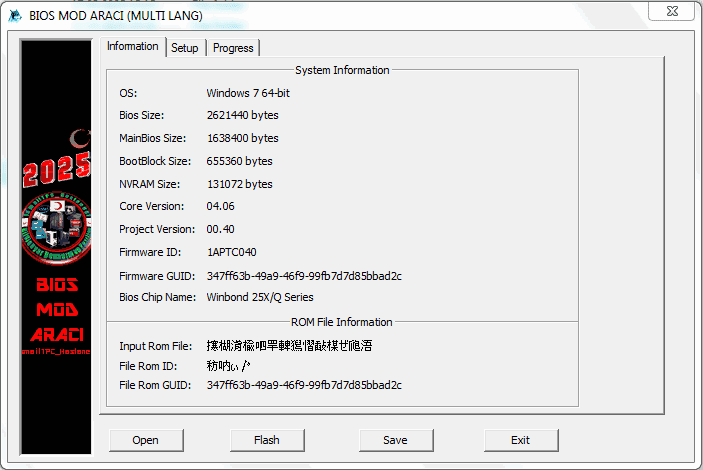Go to the Progress tab
703x470 pixels.
233,48
